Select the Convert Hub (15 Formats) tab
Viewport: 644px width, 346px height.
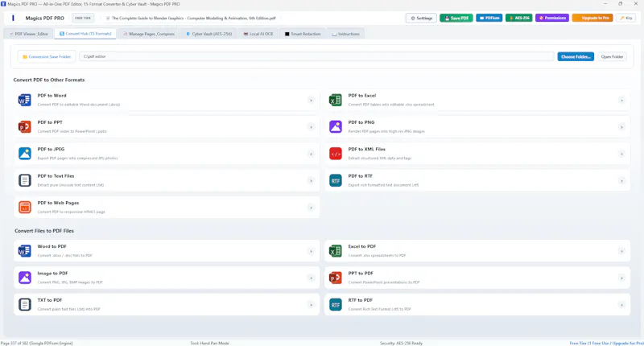(x=85, y=34)
